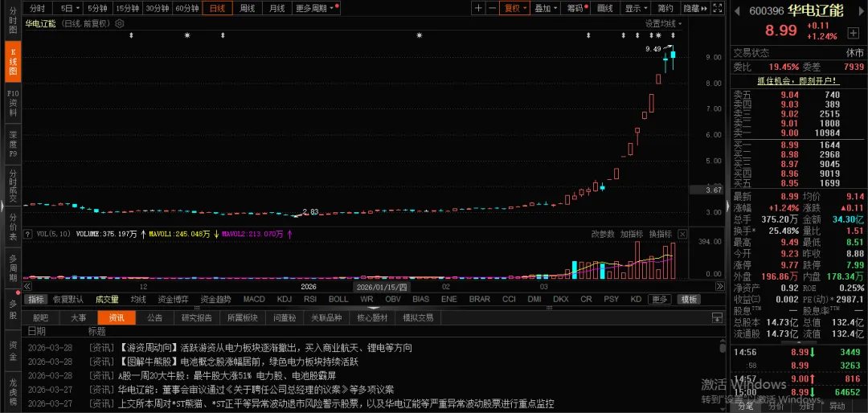Open the 5日 dropdown

70,8
